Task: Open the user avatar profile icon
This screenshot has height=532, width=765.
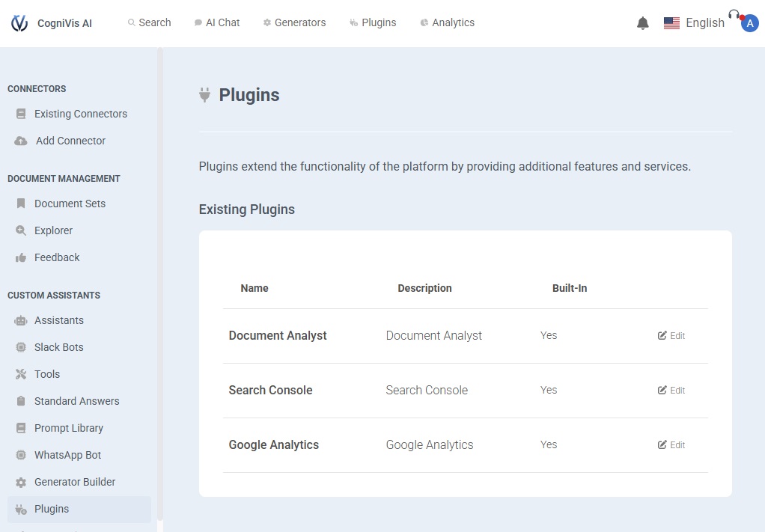Action: (749, 23)
